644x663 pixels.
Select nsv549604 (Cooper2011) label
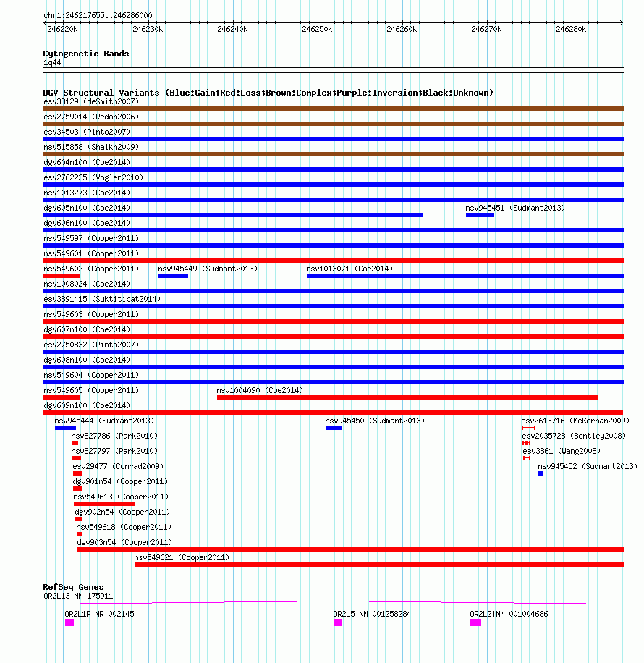point(91,376)
